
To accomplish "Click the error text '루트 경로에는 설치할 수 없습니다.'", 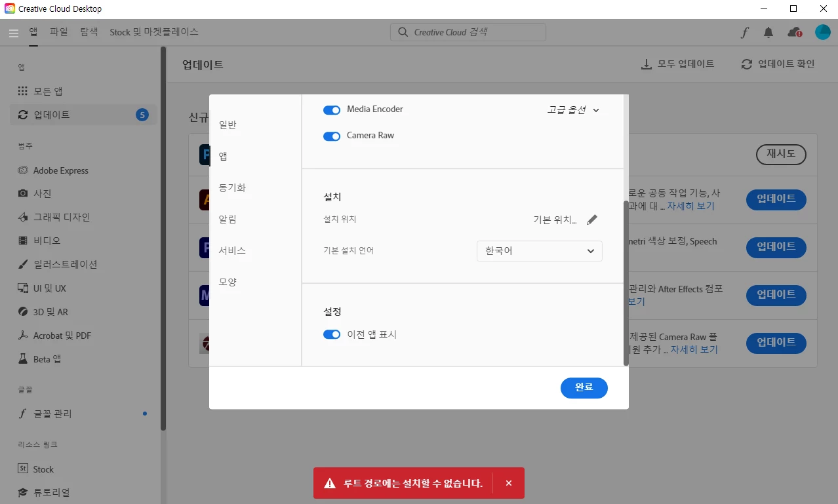I will [413, 484].
